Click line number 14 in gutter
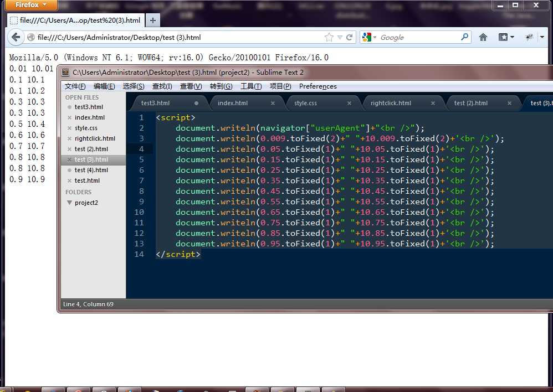Image resolution: width=553 pixels, height=392 pixels. pyautogui.click(x=139, y=254)
